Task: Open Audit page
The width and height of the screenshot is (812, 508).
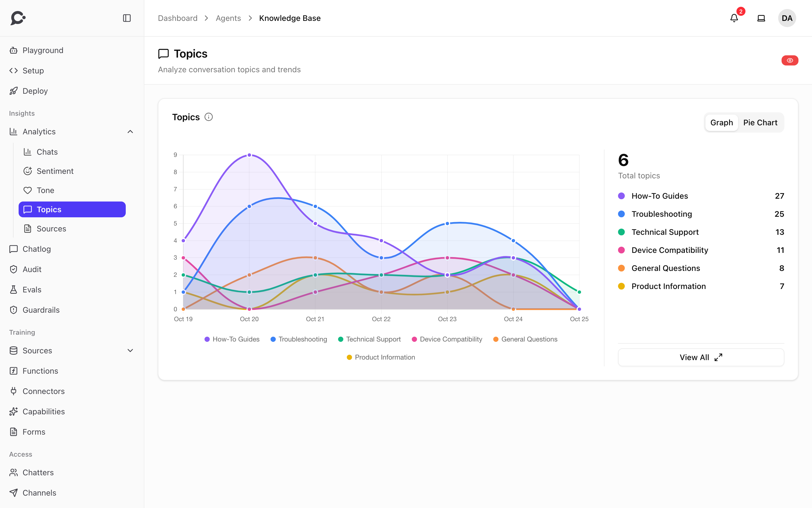Action: (72, 270)
